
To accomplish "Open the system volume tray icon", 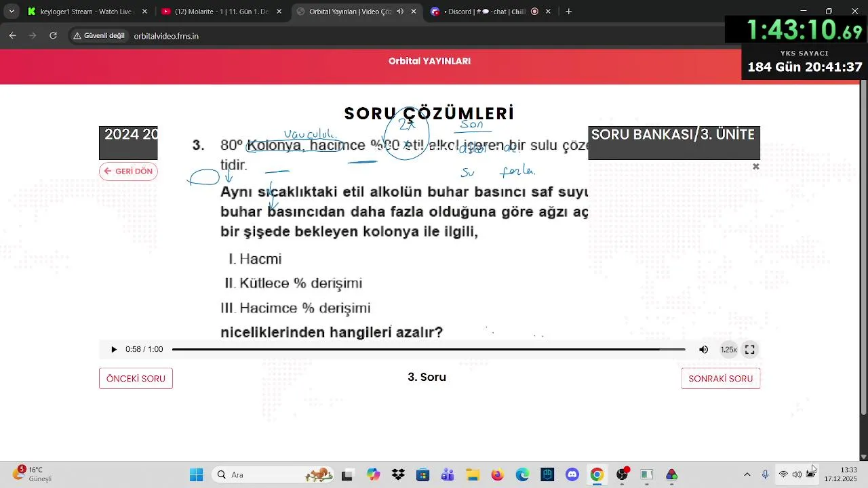I will pyautogui.click(x=797, y=474).
